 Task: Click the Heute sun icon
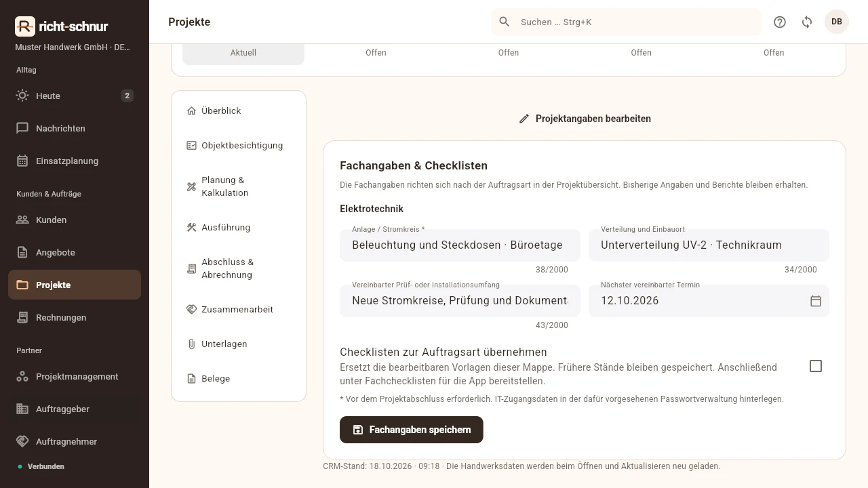click(22, 96)
